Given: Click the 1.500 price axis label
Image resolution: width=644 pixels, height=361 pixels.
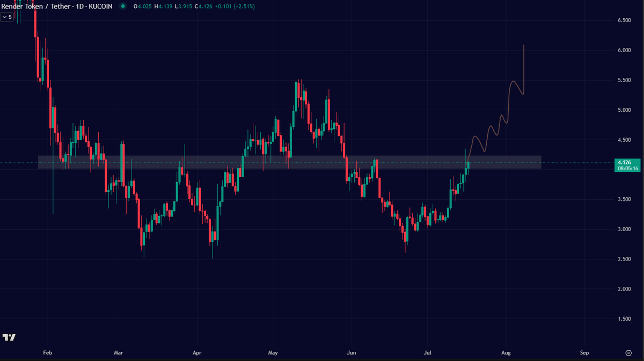Looking at the screenshot, I should [624, 319].
